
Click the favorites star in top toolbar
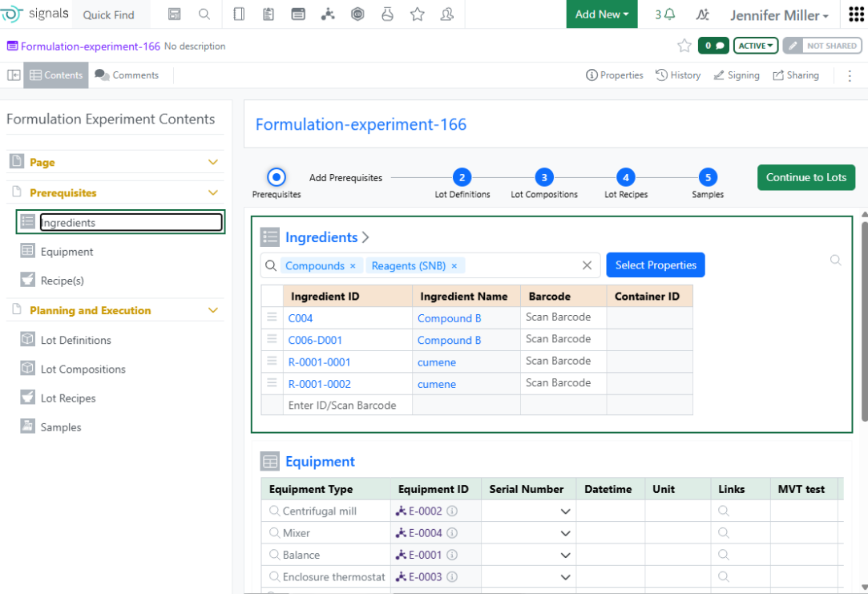pyautogui.click(x=418, y=14)
